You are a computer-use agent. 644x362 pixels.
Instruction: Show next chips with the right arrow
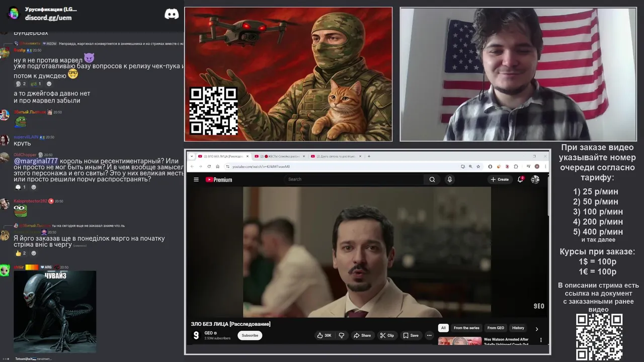[x=536, y=329]
